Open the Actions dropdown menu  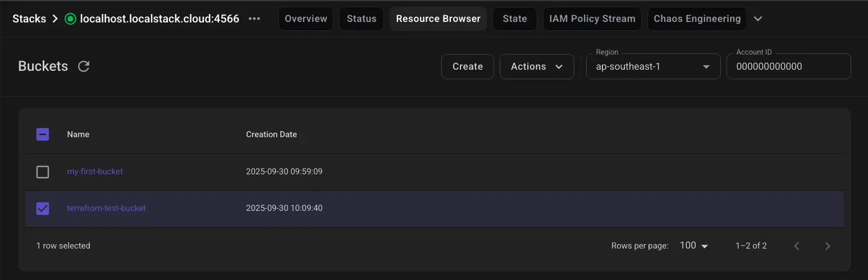click(x=536, y=66)
